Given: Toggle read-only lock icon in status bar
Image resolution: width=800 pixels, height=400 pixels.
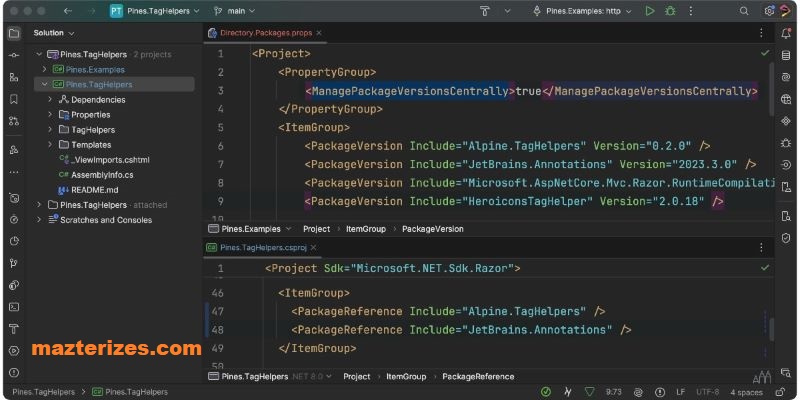Looking at the screenshot, I should (x=781, y=392).
